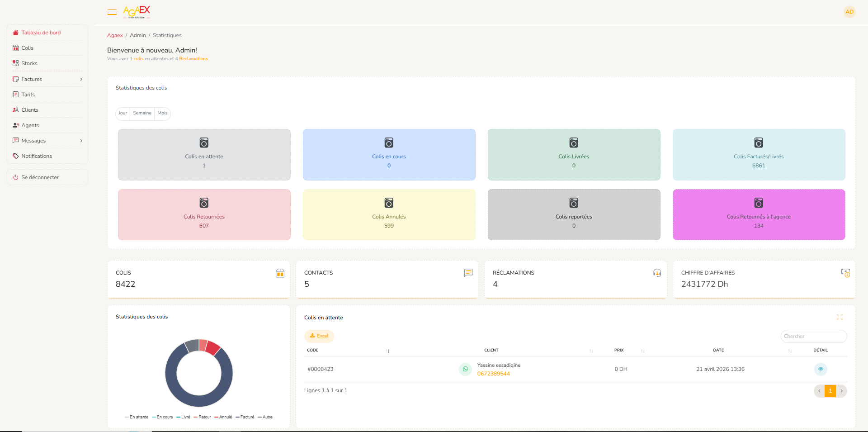Image resolution: width=868 pixels, height=432 pixels.
Task: Click the fullscreen expand icon in Colis en attente
Action: [x=840, y=317]
